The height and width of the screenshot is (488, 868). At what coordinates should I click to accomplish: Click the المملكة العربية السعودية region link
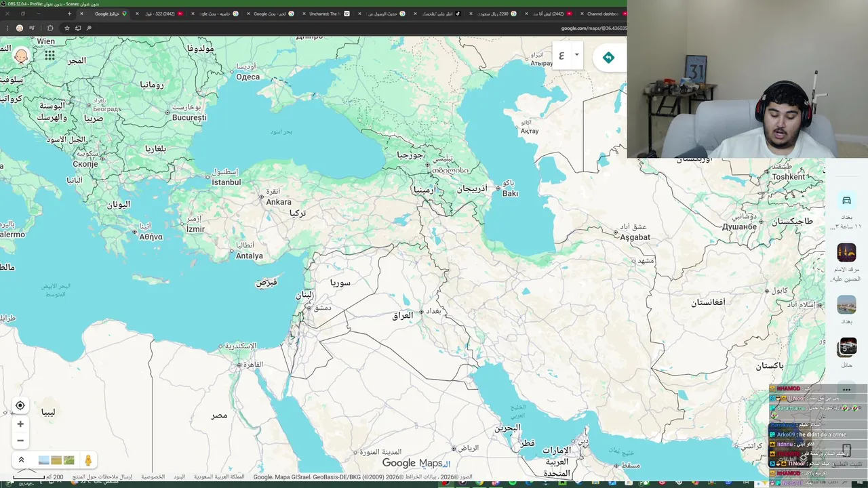[219, 476]
